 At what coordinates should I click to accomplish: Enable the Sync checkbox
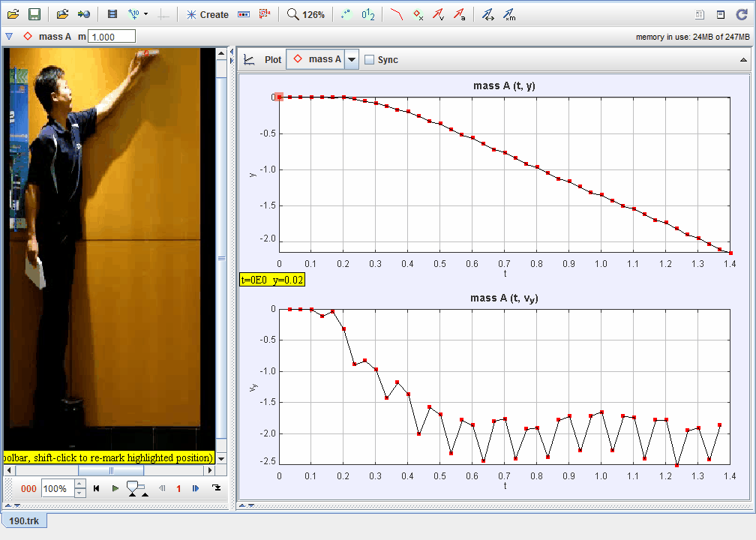(x=369, y=60)
